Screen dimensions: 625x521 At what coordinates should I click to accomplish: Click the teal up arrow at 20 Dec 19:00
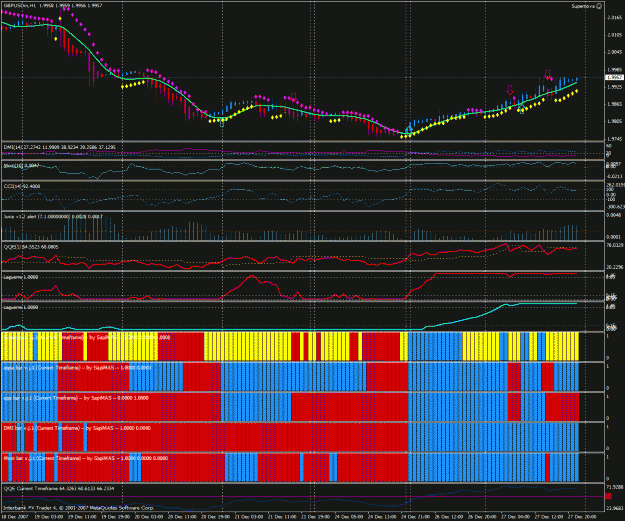222,123
